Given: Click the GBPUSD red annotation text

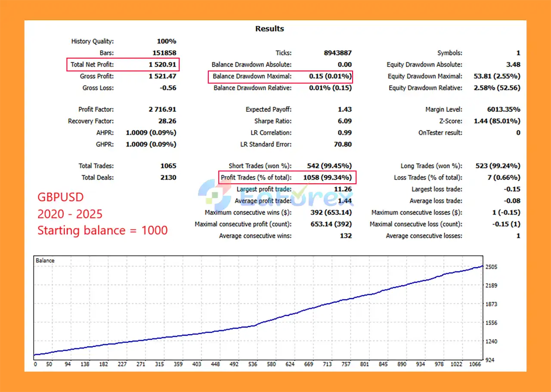Looking at the screenshot, I should click(x=60, y=198).
